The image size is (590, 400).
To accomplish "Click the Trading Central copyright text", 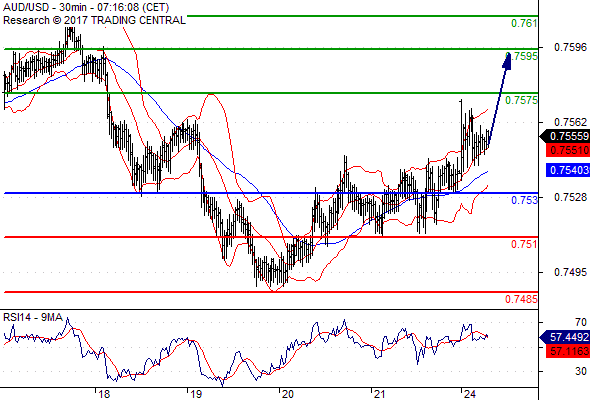I will 94,20.
